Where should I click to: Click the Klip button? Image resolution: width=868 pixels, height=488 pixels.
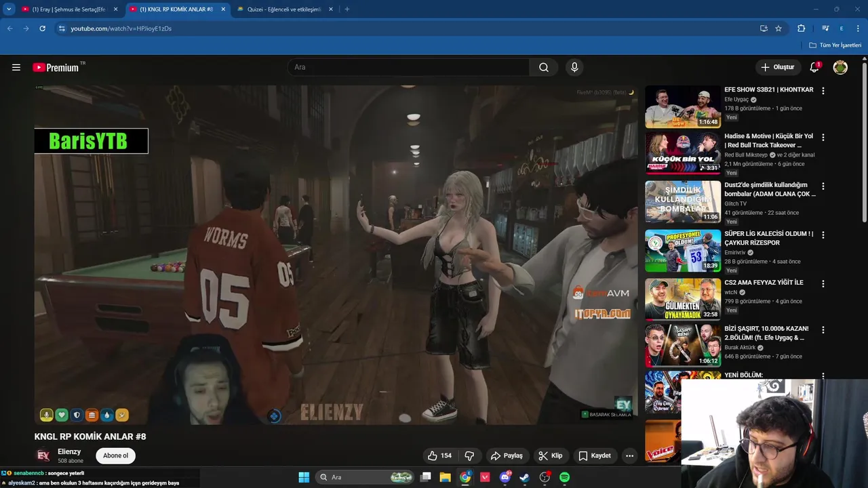pos(551,455)
